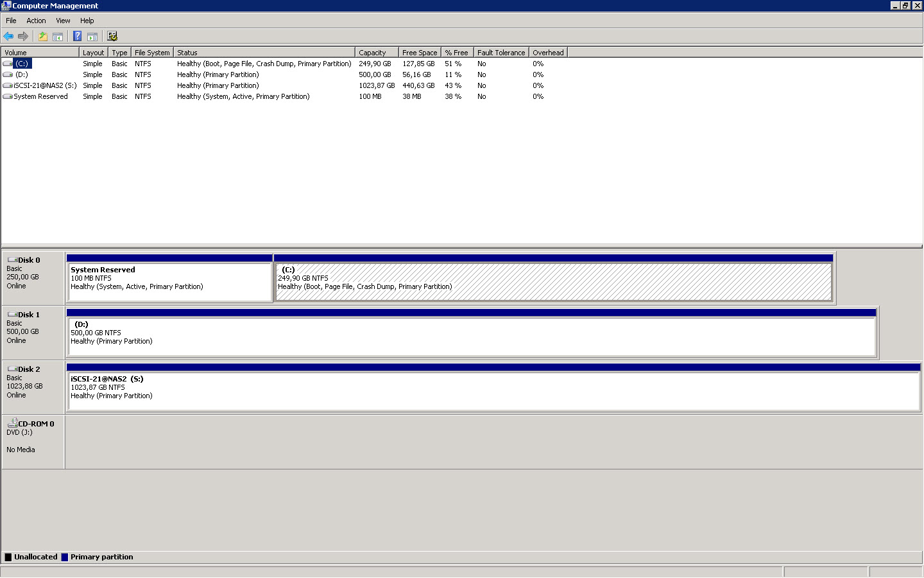Click the drive icon of iSCSI-21@NAS2 (S:) row

tap(8, 85)
